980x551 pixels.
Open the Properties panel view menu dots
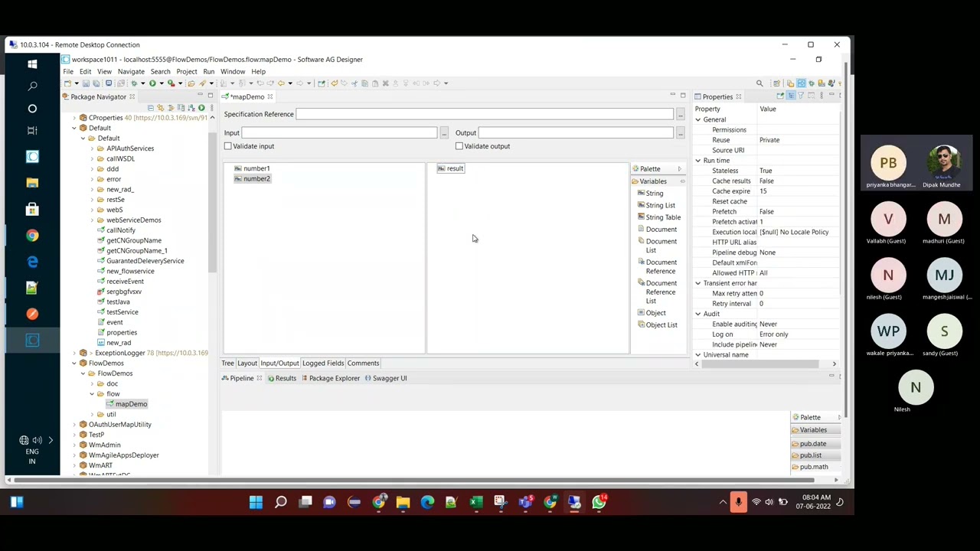point(821,96)
